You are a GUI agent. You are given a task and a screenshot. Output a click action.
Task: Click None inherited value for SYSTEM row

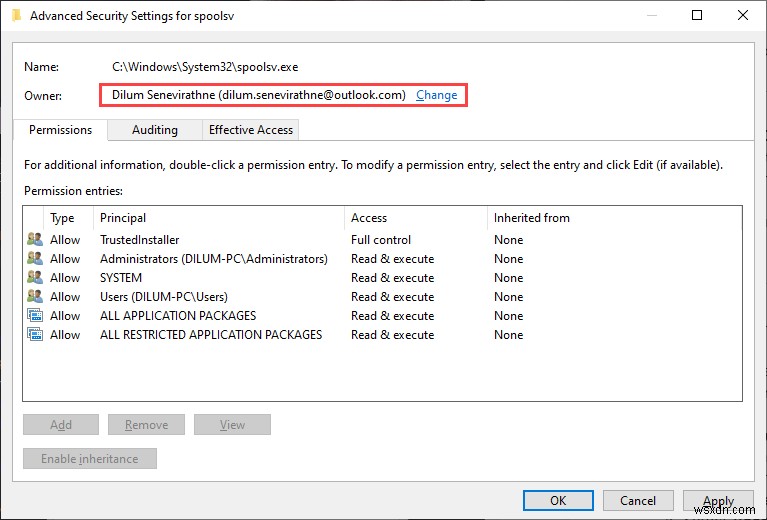point(508,278)
